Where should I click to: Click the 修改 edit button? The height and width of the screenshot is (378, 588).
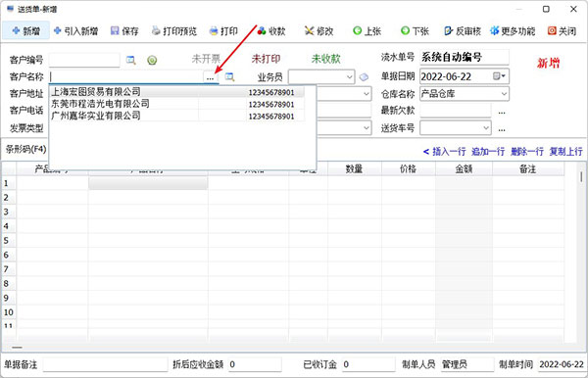(x=319, y=30)
